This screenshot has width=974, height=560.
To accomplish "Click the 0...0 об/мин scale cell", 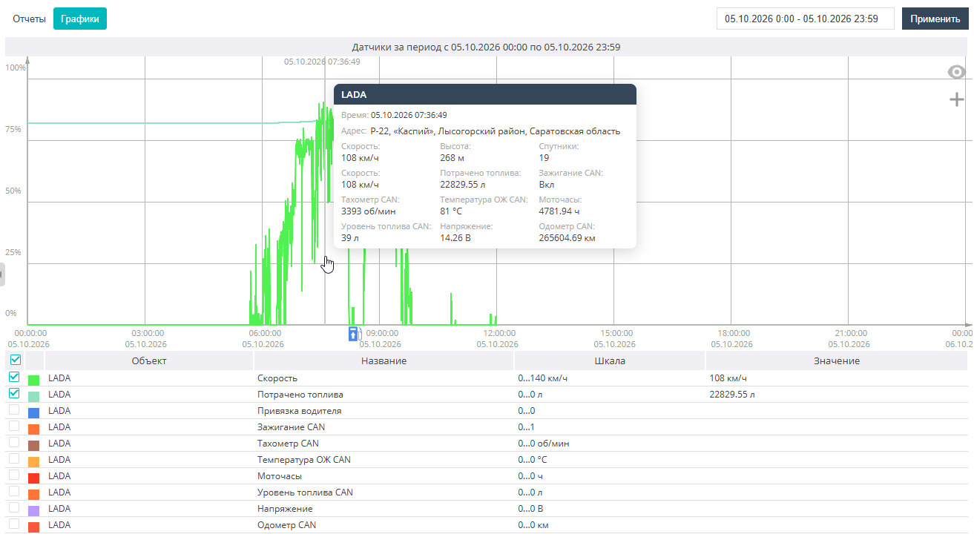I will pos(544,444).
